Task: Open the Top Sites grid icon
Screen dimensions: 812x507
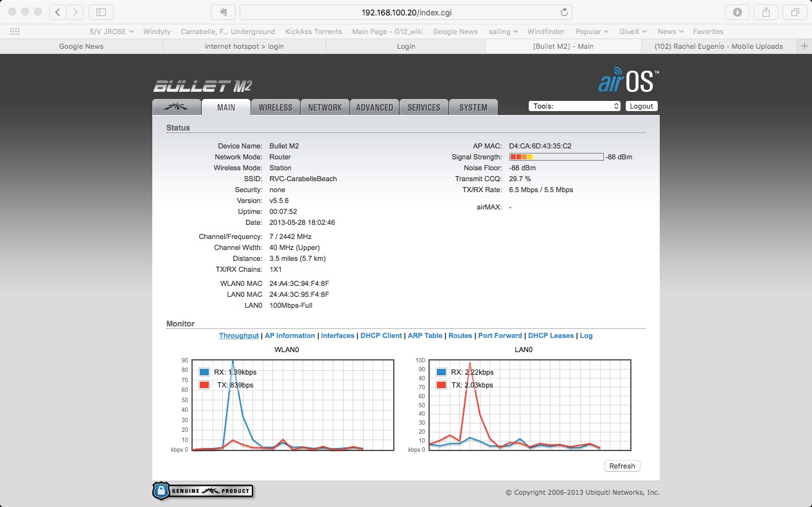Action: (15, 31)
